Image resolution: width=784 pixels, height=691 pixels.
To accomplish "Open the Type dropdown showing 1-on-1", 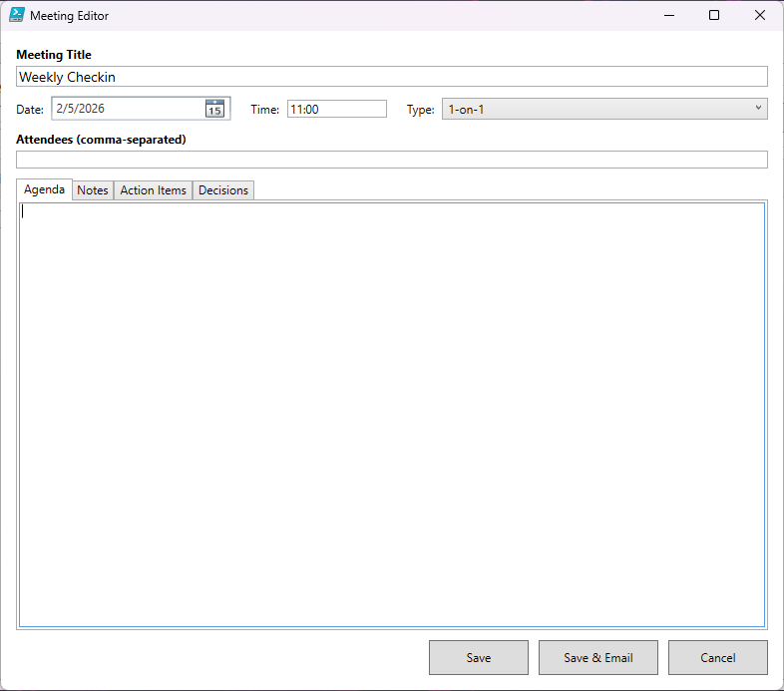I will pyautogui.click(x=598, y=109).
